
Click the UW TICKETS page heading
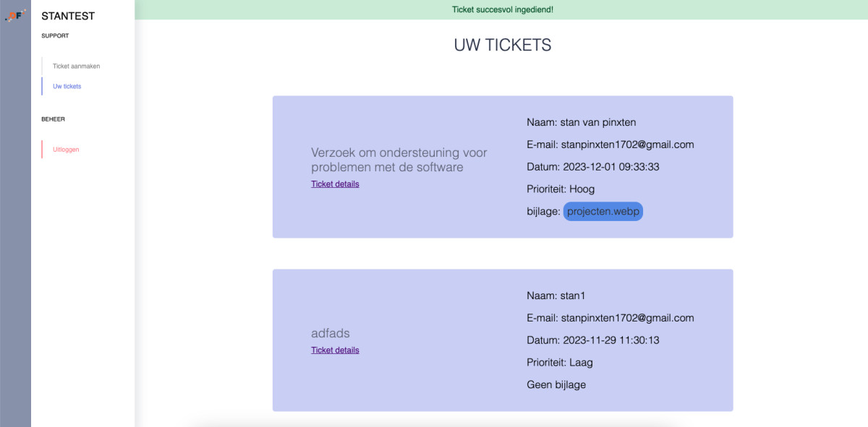[503, 45]
